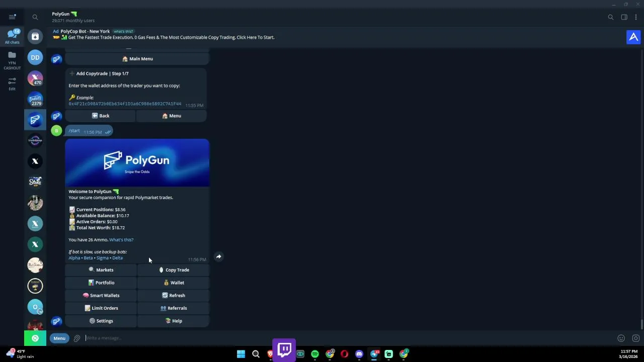Open the Telegram hamburger menu
Image resolution: width=644 pixels, height=362 pixels.
[x=12, y=17]
